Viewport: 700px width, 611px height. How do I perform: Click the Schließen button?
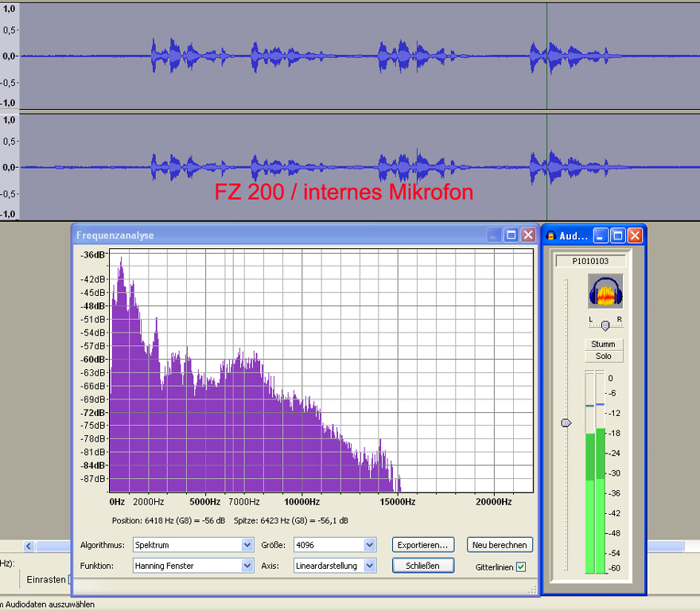pos(423,566)
